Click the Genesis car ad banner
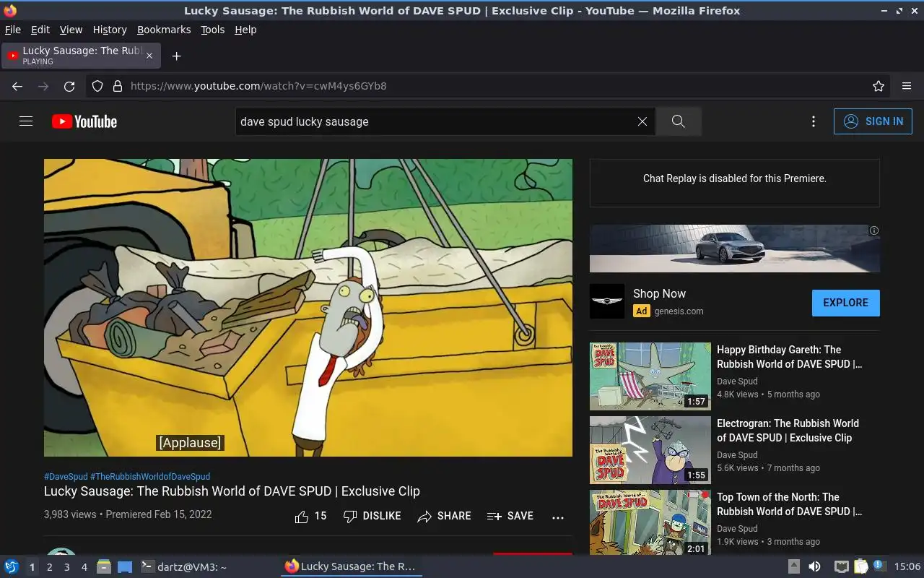This screenshot has height=578, width=924. click(735, 248)
